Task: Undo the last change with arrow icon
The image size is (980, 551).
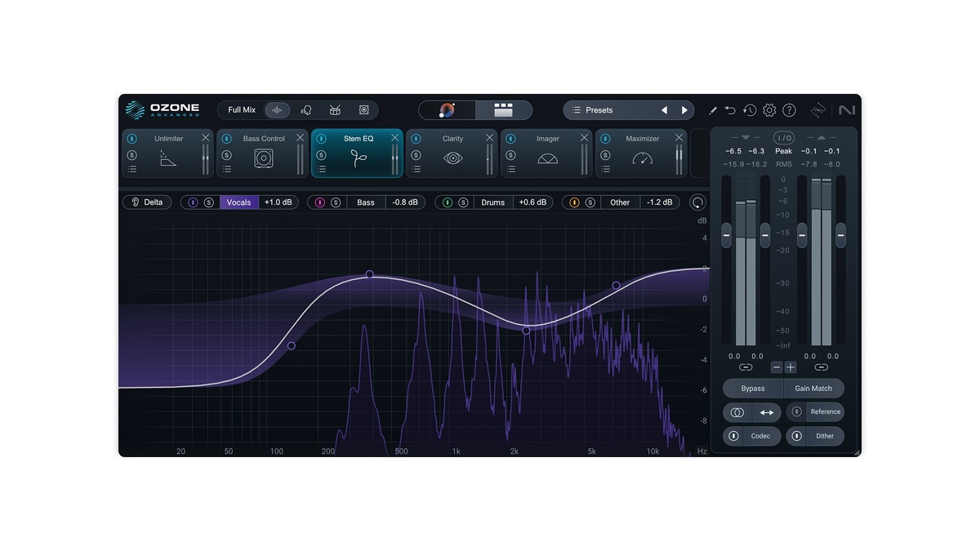Action: (730, 110)
